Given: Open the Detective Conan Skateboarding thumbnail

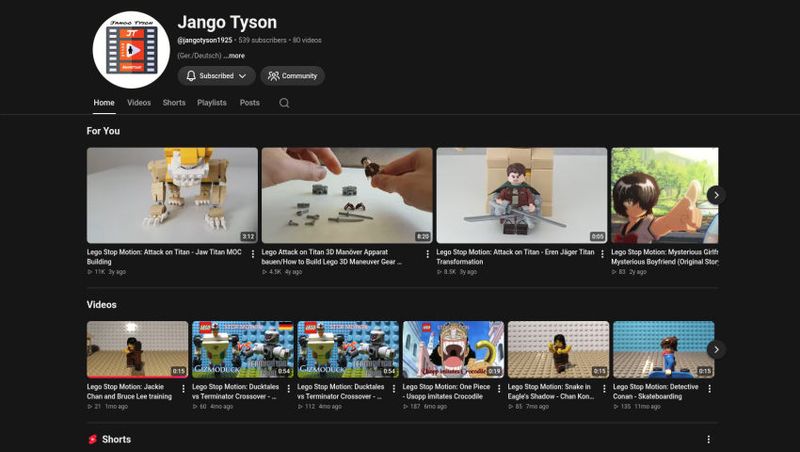Looking at the screenshot, I should [664, 349].
